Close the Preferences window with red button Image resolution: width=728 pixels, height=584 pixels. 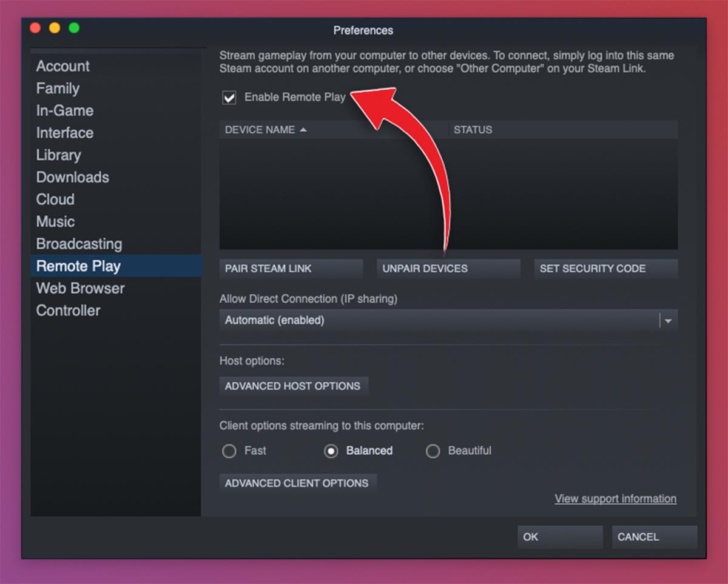(35, 28)
